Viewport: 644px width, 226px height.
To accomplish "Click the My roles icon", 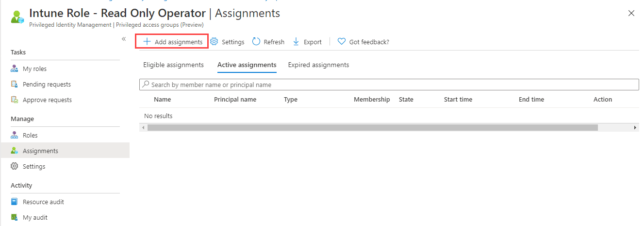I will click(x=14, y=69).
